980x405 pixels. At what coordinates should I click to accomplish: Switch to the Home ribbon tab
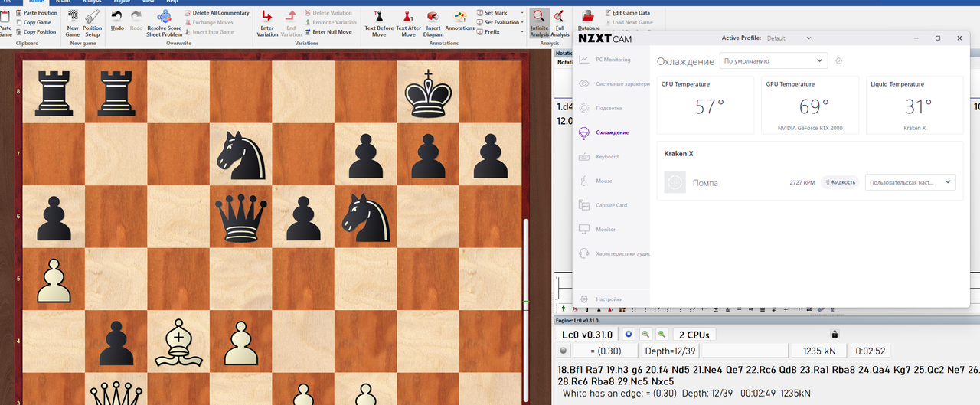point(37,2)
